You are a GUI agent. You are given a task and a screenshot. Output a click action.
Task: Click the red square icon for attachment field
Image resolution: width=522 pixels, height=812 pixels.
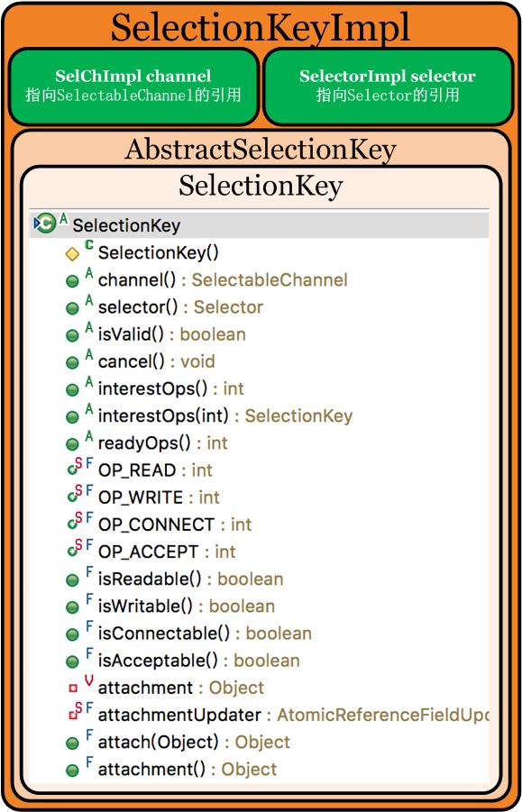point(73,689)
